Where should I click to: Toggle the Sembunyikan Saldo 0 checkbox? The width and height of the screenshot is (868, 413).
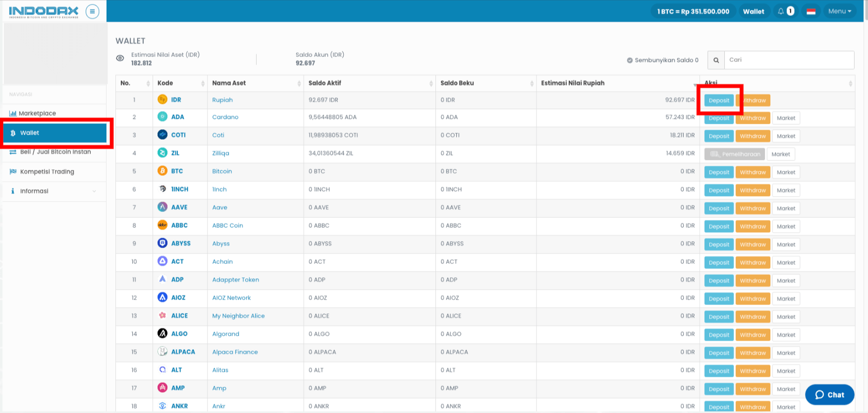click(630, 60)
